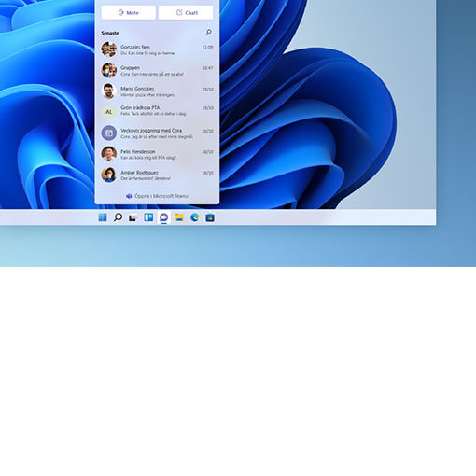Open the Amber Rodriguez chat
Viewport: 476px width, 476px height.
tap(157, 175)
